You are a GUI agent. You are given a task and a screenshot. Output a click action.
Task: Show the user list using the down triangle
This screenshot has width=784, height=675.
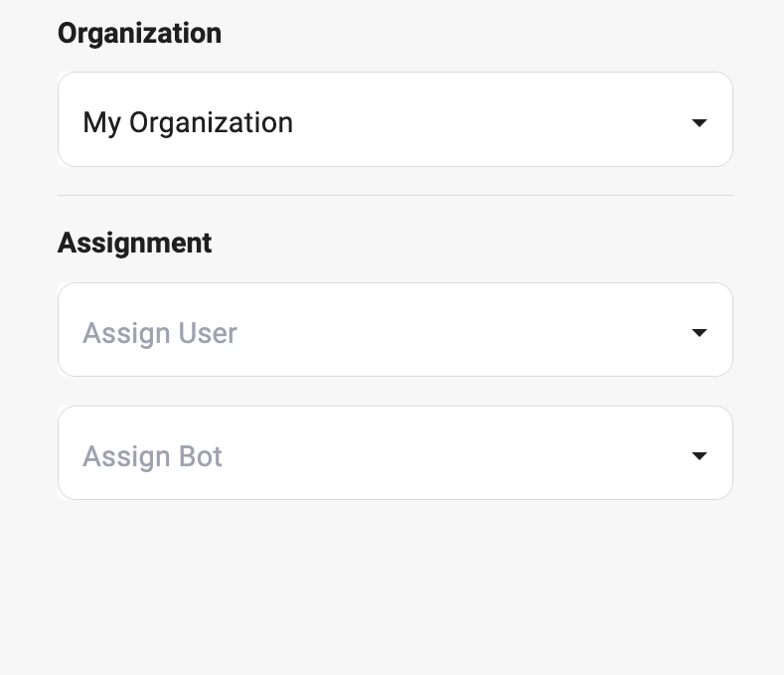click(699, 333)
